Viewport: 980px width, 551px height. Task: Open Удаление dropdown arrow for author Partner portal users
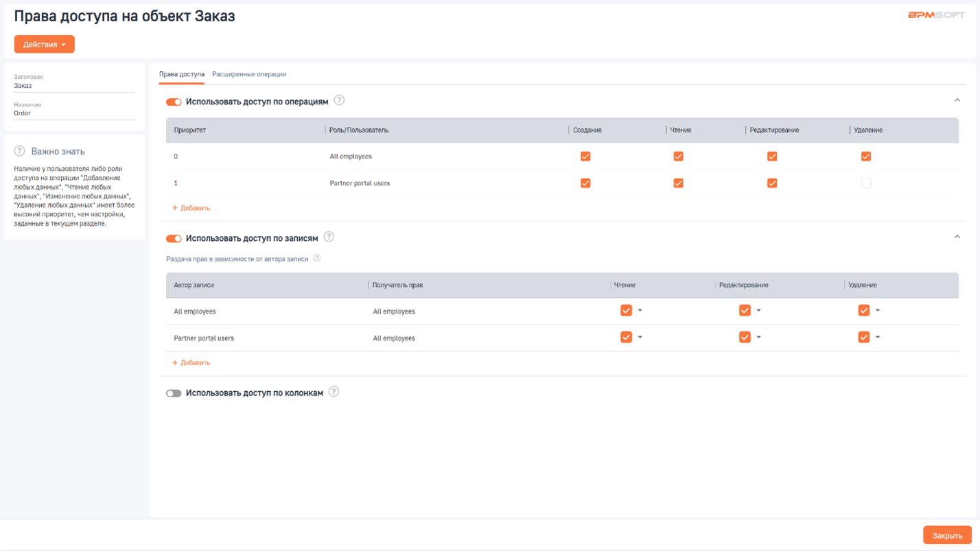point(878,338)
